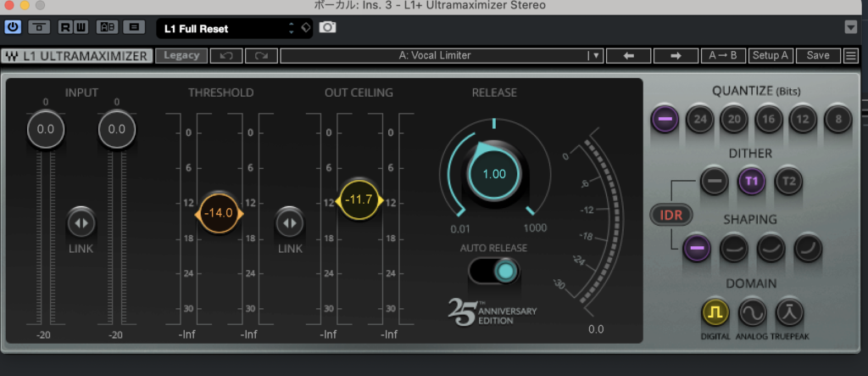Click the undo arrow icon
This screenshot has height=376, width=868.
click(x=225, y=56)
